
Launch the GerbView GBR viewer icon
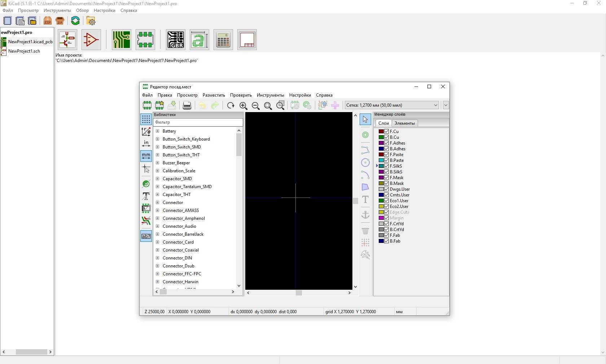[x=176, y=40]
